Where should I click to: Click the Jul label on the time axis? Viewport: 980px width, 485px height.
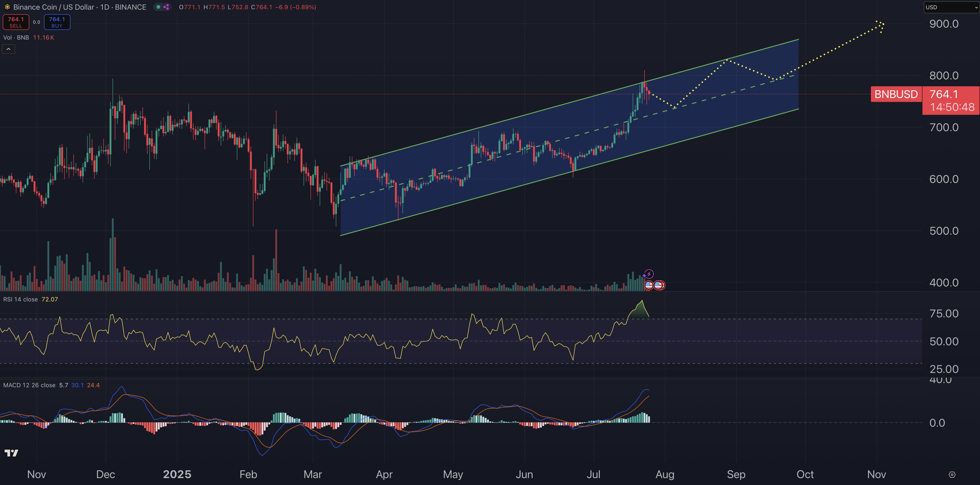click(x=594, y=474)
